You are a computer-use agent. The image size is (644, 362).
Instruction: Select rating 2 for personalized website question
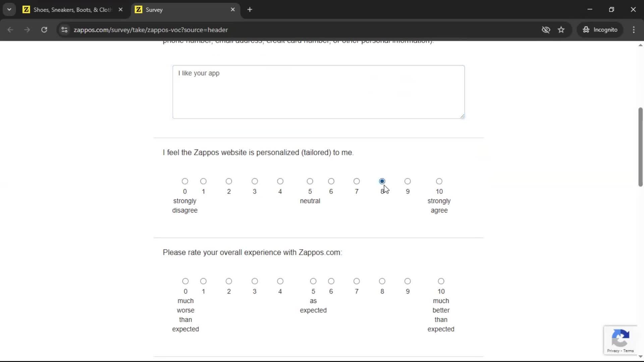tap(229, 181)
